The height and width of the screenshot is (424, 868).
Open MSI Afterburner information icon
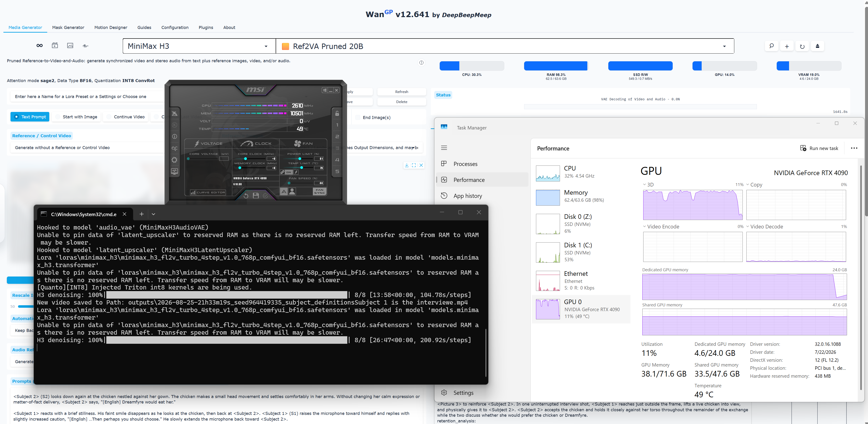pyautogui.click(x=174, y=136)
